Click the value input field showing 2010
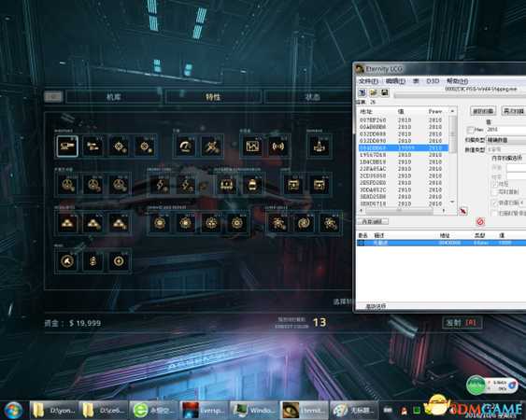Image resolution: width=526 pixels, height=420 pixels. (x=505, y=130)
